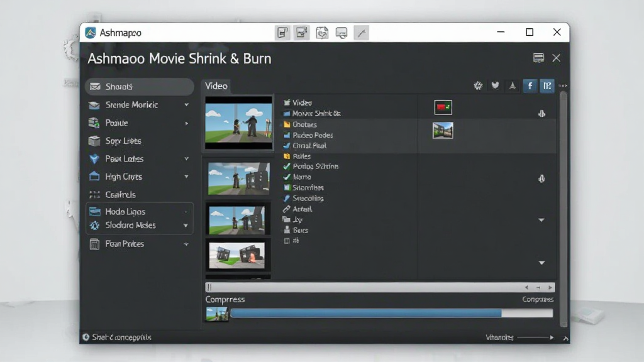Viewport: 644px width, 362px height.
Task: Click the diagonal pen icon in title bar
Action: (362, 33)
